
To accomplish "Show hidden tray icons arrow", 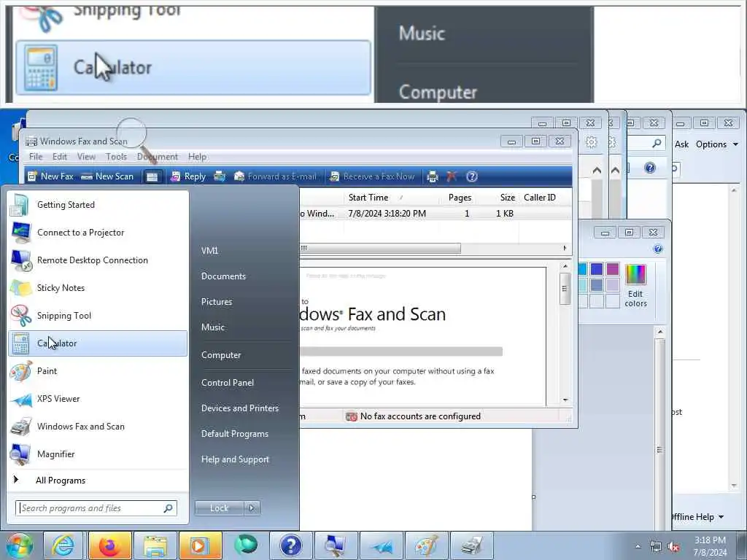I will coord(638,547).
